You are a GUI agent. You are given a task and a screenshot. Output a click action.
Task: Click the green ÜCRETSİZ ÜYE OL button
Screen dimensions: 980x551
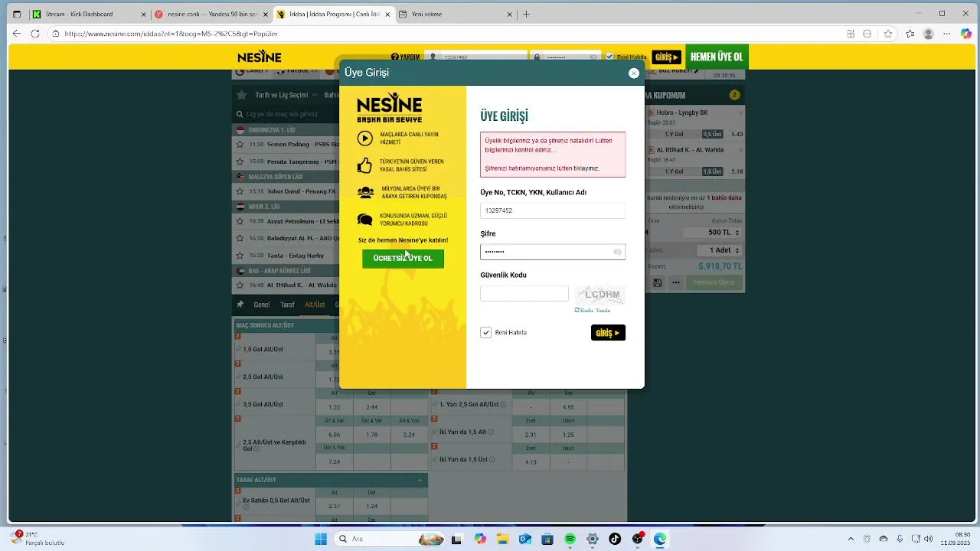coord(403,259)
